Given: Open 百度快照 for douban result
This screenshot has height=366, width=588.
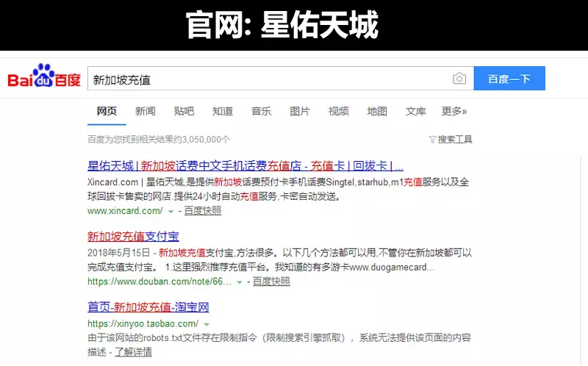Looking at the screenshot, I should click(x=271, y=281).
